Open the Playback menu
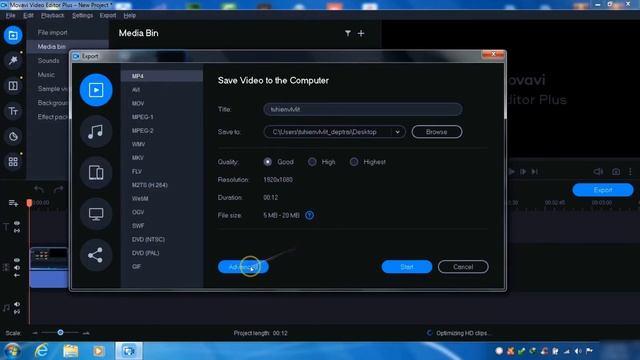Screen dimensions: 640x360 tap(52, 16)
